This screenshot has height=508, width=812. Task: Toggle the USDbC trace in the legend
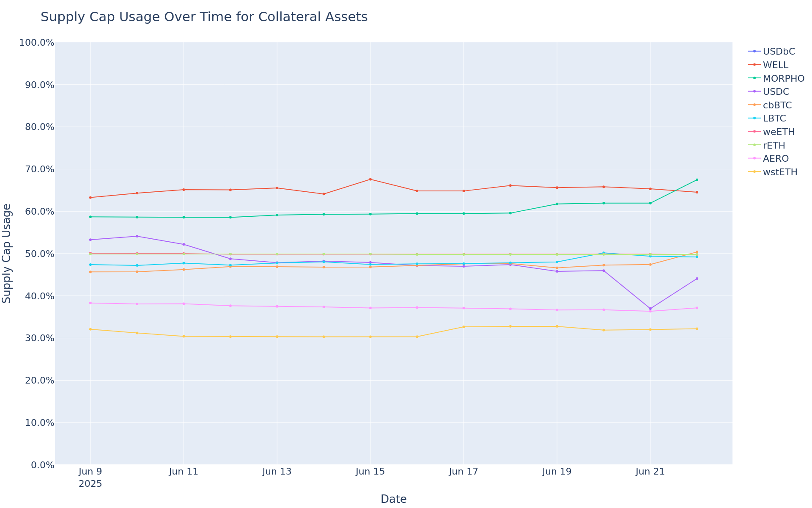click(779, 52)
